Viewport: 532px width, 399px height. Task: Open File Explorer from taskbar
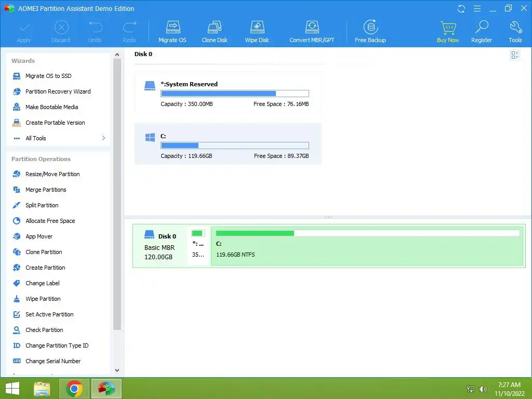coord(42,389)
